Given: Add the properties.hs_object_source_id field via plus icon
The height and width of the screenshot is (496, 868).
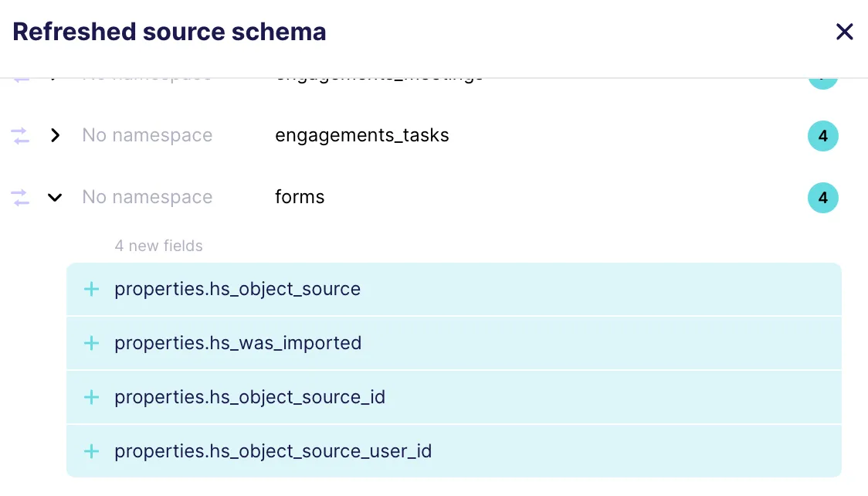Looking at the screenshot, I should coord(91,397).
